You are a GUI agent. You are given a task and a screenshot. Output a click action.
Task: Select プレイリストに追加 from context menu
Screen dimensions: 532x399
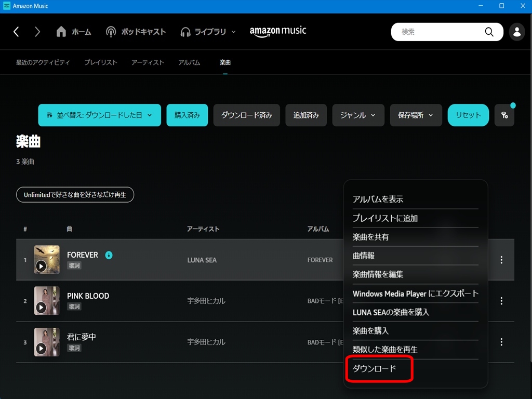(x=415, y=218)
